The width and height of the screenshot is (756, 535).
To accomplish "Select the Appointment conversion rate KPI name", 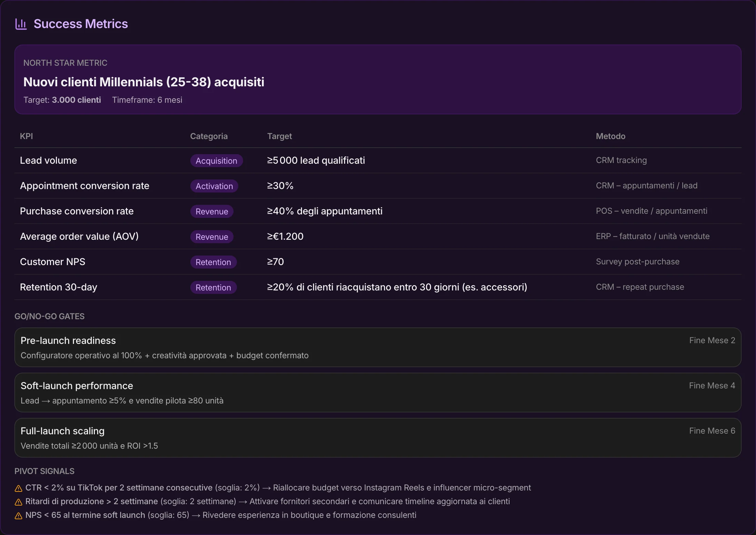I will click(x=85, y=186).
